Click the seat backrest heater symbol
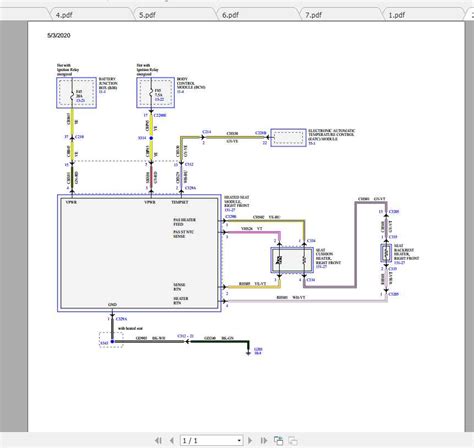The height and width of the screenshot is (448, 474). click(386, 253)
